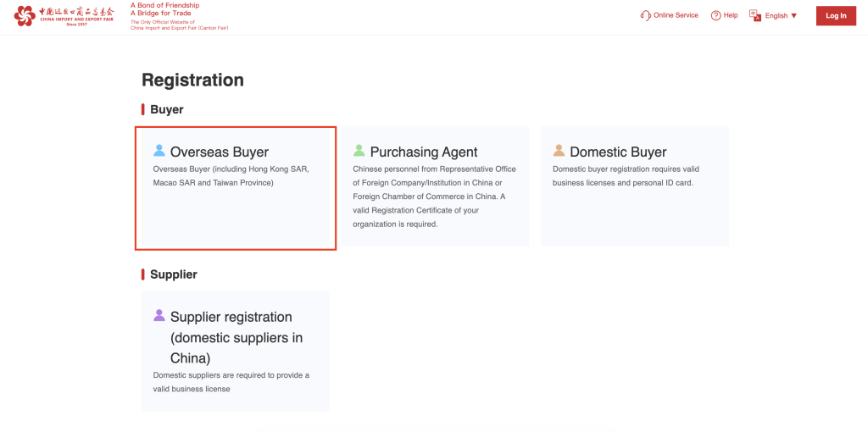
Task: Go to the Help page link
Action: click(731, 15)
